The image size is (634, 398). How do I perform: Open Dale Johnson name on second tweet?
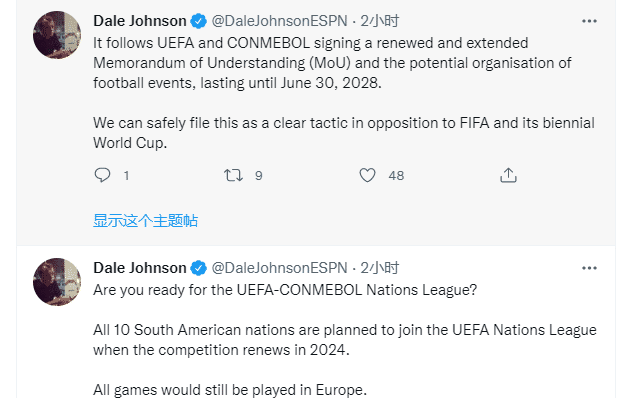(140, 268)
